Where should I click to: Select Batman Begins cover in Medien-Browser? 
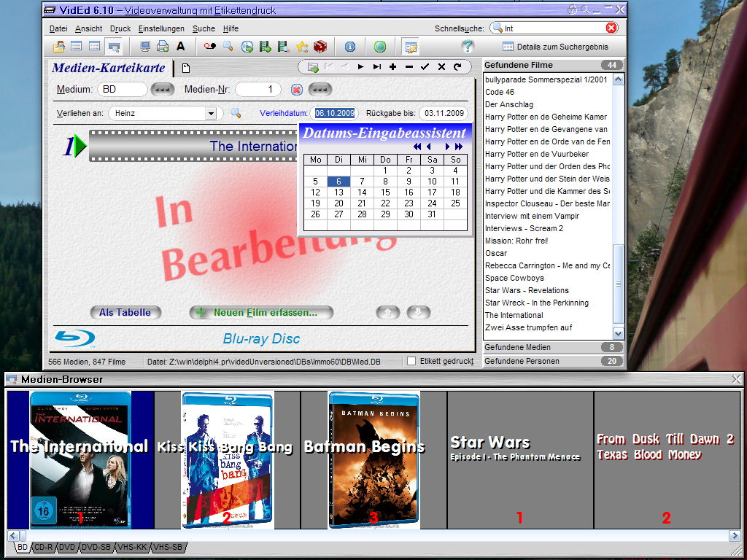374,460
